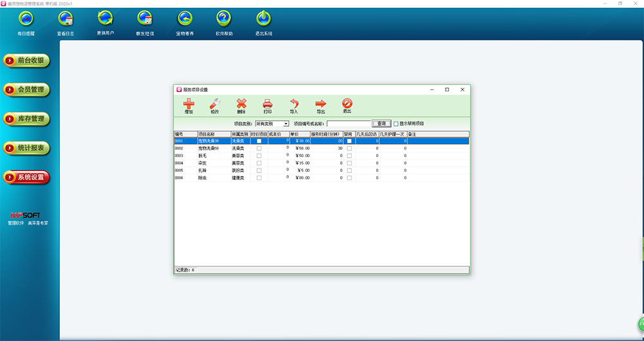Check 时价项目 box for 脱毛 row
Image resolution: width=644 pixels, height=341 pixels.
tap(259, 156)
